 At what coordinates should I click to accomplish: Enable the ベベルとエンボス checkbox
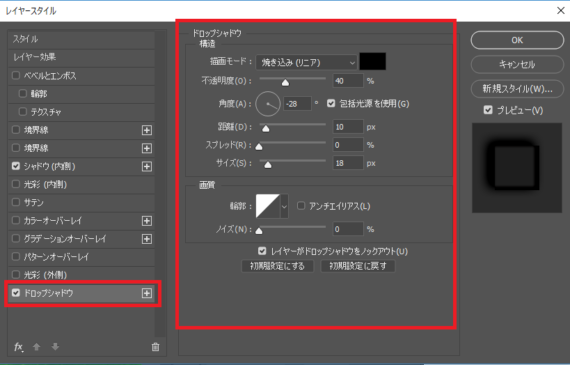tap(16, 75)
